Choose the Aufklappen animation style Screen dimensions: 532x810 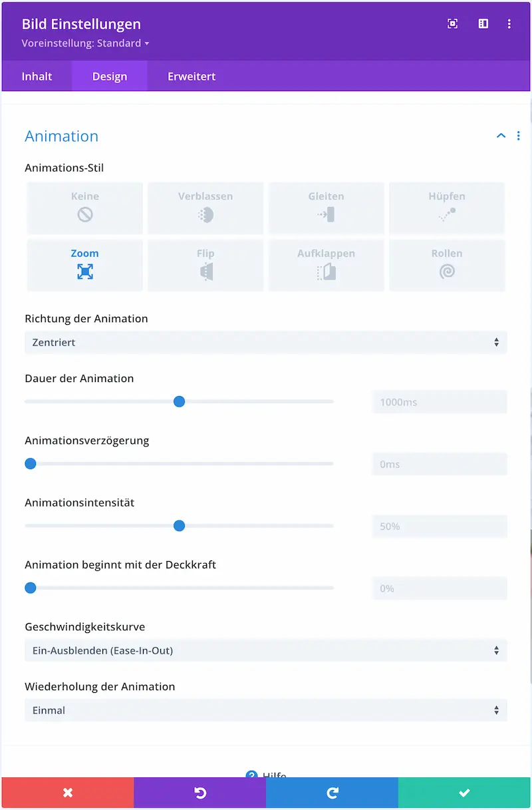(x=326, y=264)
